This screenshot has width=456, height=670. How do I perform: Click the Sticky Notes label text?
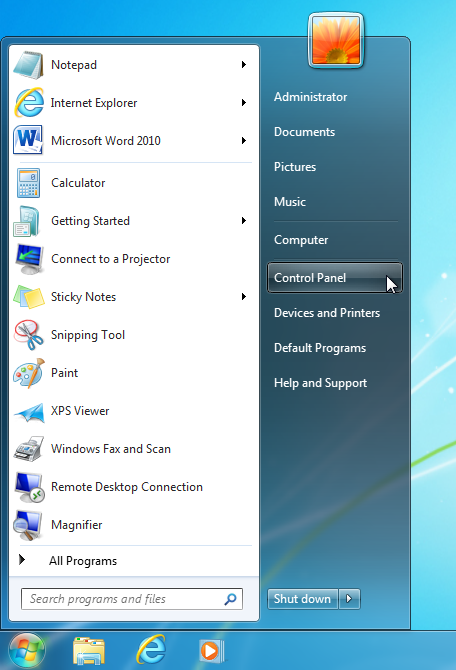coord(83,297)
